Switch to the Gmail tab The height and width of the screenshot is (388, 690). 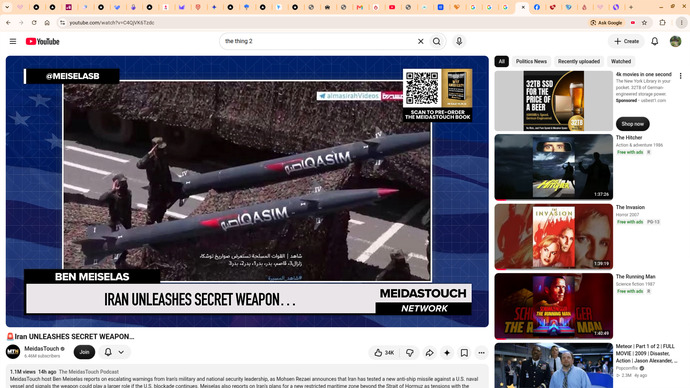coord(360,7)
